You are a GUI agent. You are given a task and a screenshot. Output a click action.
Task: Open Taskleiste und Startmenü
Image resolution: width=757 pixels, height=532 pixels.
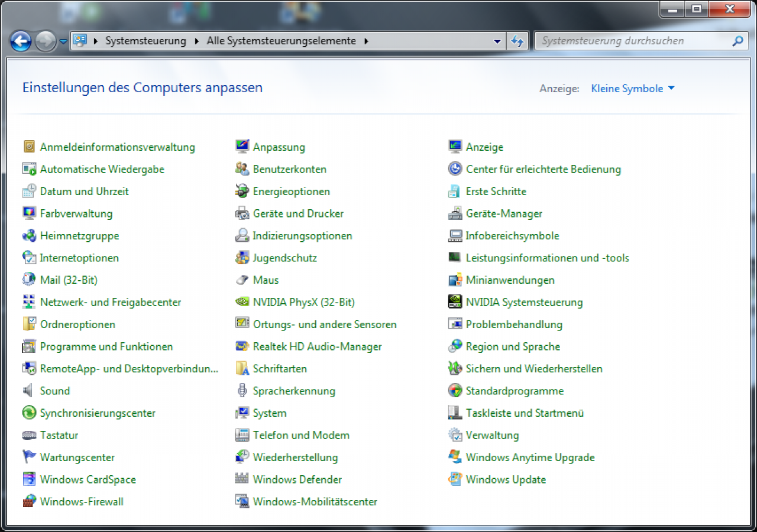click(525, 413)
